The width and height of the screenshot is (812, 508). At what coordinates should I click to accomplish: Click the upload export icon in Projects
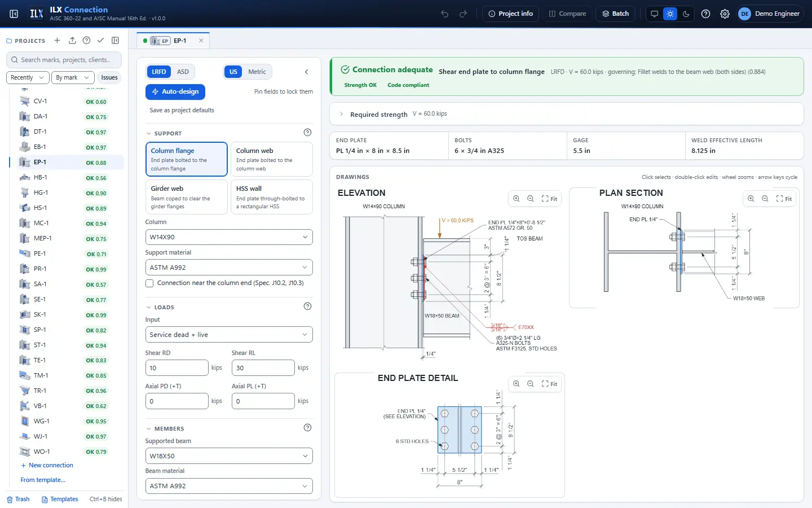click(72, 41)
